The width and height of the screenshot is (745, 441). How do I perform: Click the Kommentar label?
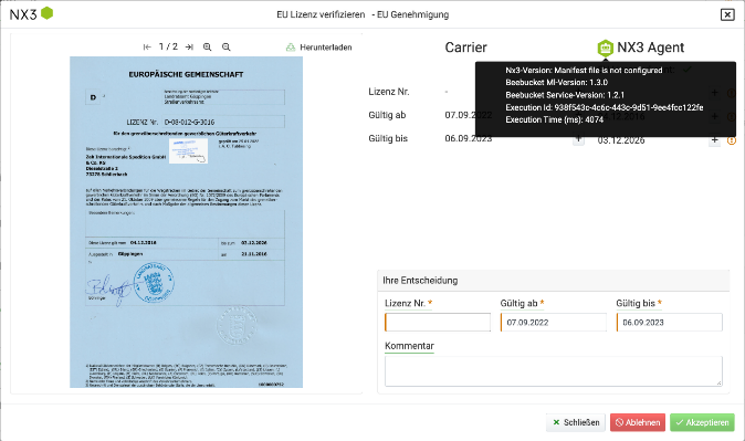pyautogui.click(x=409, y=346)
